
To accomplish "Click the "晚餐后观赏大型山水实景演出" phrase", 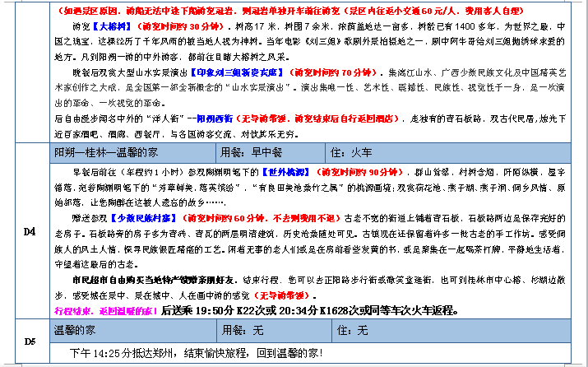I will click(130, 72).
